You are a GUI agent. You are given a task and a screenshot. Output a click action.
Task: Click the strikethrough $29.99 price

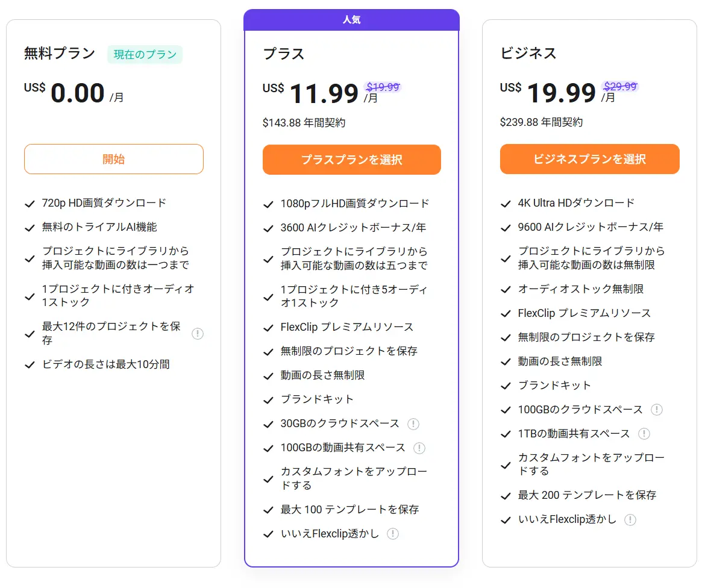coord(621,86)
